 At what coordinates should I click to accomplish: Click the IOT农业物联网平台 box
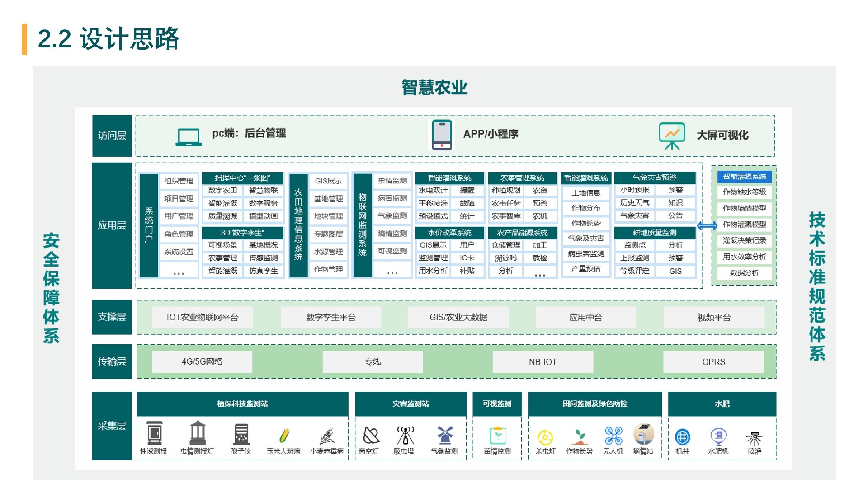202,317
